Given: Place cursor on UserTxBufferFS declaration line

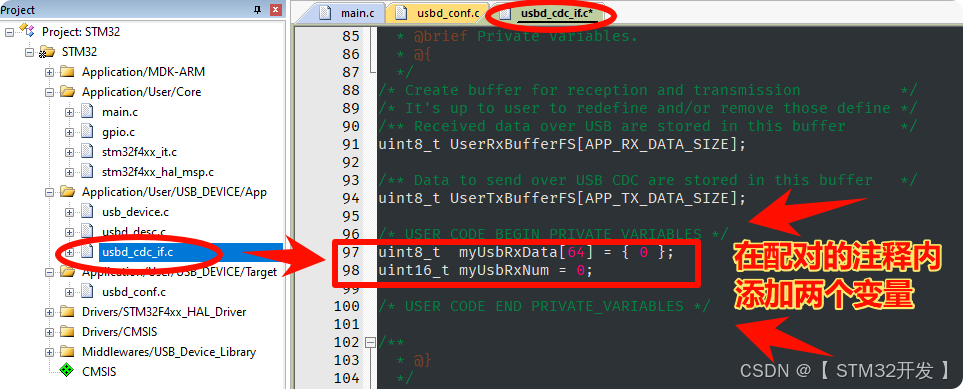Looking at the screenshot, I should [562, 198].
